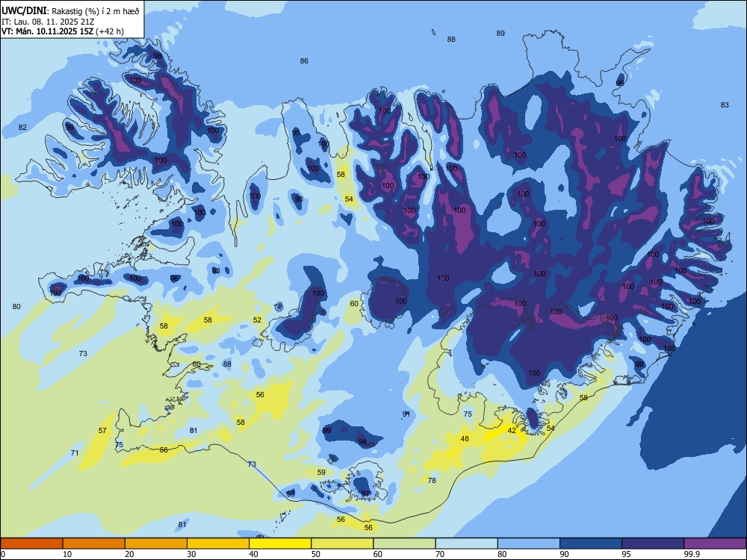Click the map value '59' in the south
This screenshot has width=747, height=560.
click(x=321, y=473)
